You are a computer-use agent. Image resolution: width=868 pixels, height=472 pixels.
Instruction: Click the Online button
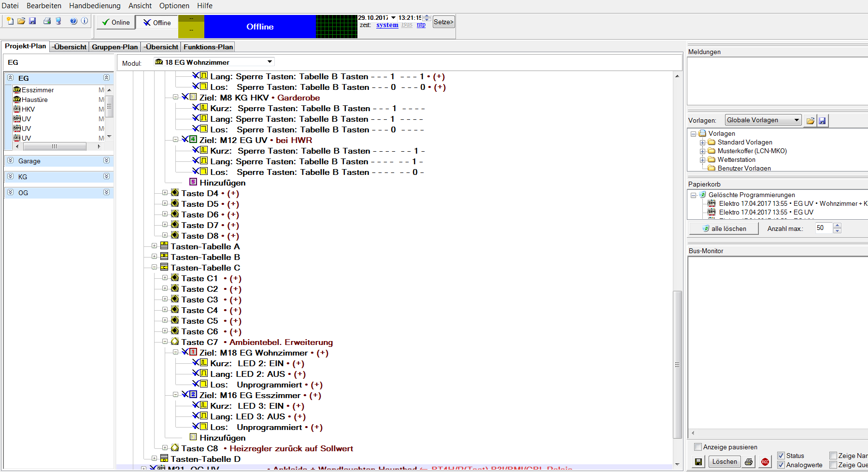click(x=116, y=22)
